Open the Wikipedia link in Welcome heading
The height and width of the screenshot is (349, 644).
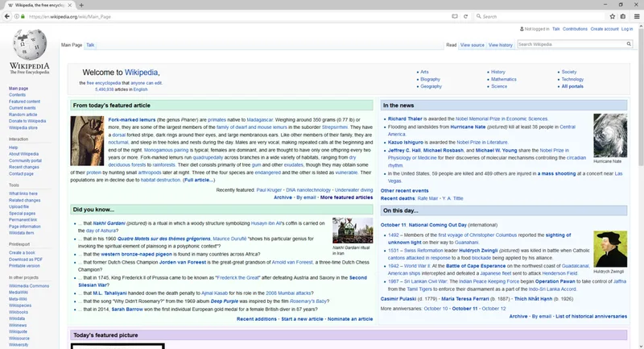(x=141, y=73)
